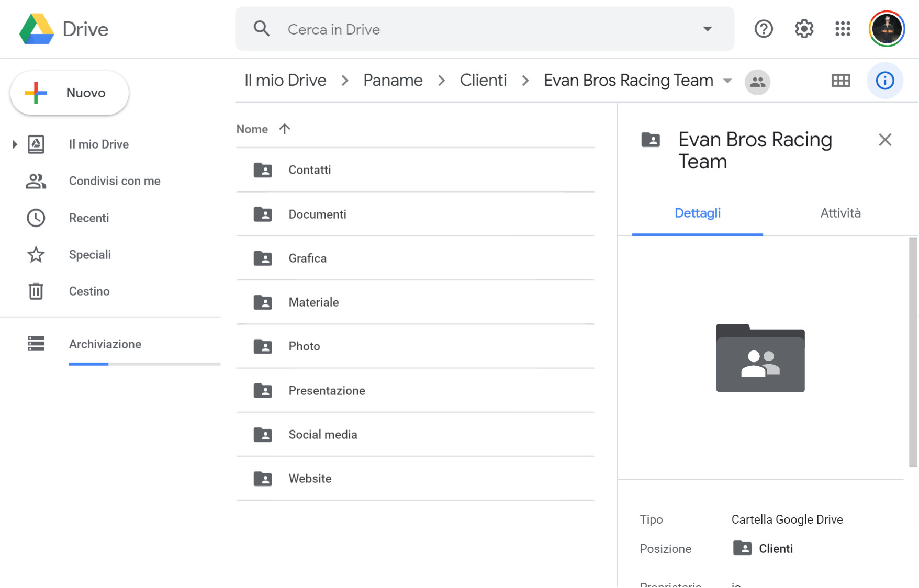919x588 pixels.
Task: Select the Presentazione folder name
Action: pyautogui.click(x=327, y=391)
